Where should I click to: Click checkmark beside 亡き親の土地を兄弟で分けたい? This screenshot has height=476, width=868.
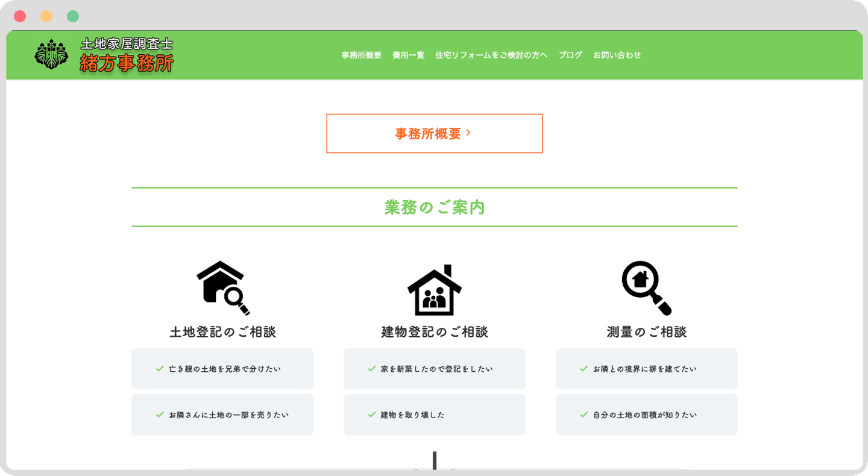click(x=160, y=369)
